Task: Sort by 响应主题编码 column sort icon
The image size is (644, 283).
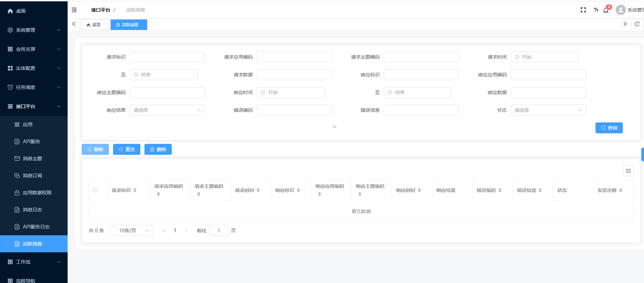Action: point(360,194)
